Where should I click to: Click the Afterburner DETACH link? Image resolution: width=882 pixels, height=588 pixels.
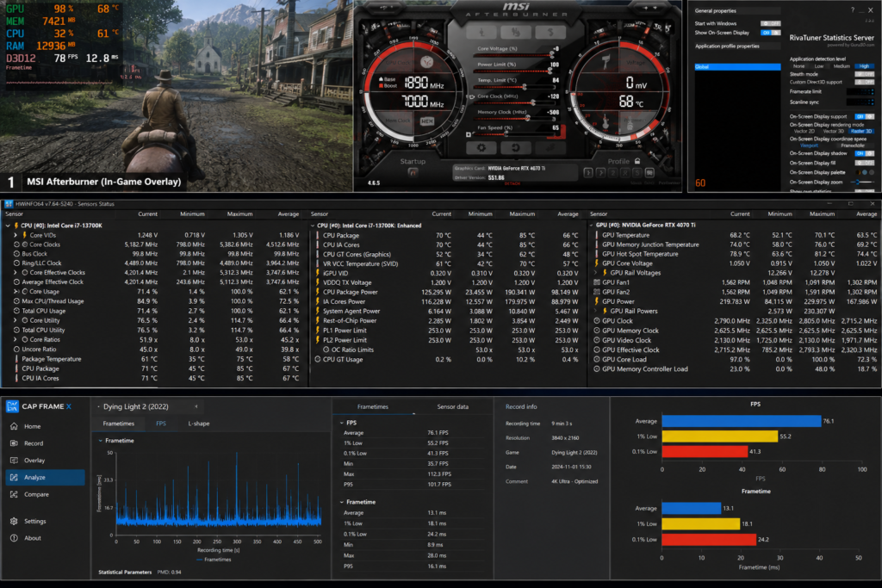point(512,183)
